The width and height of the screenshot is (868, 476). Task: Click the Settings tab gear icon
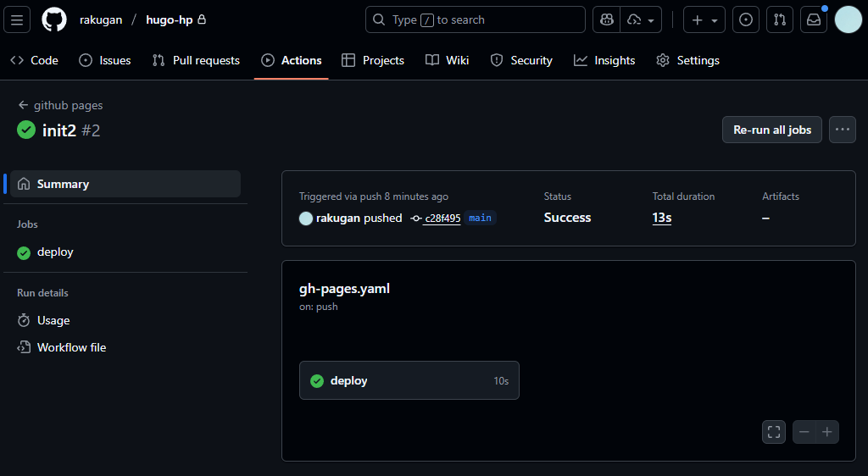point(663,60)
